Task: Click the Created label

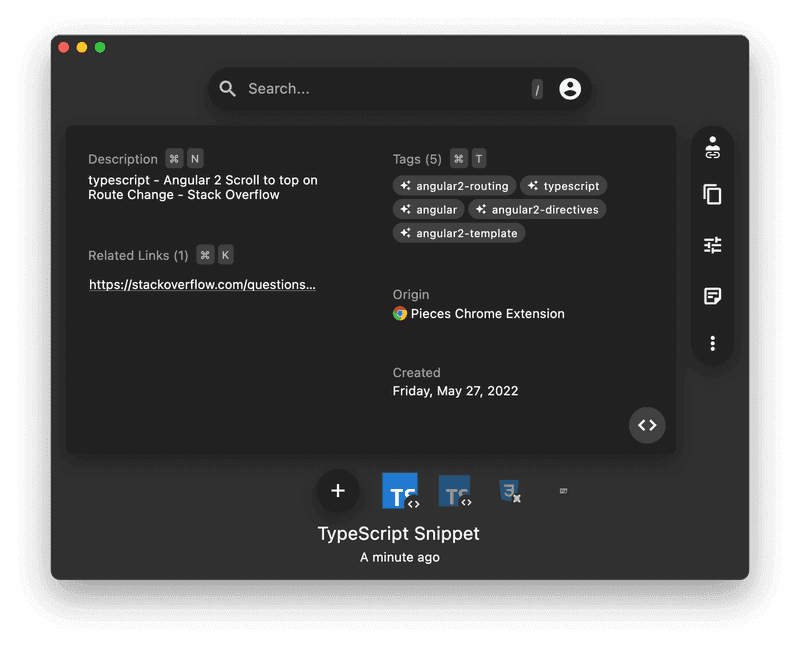Action: (x=416, y=372)
